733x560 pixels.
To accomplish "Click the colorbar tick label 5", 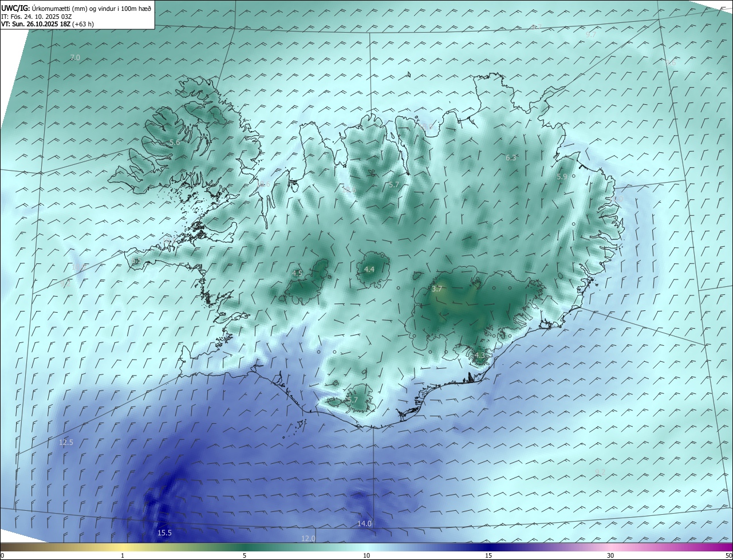I will point(245,555).
